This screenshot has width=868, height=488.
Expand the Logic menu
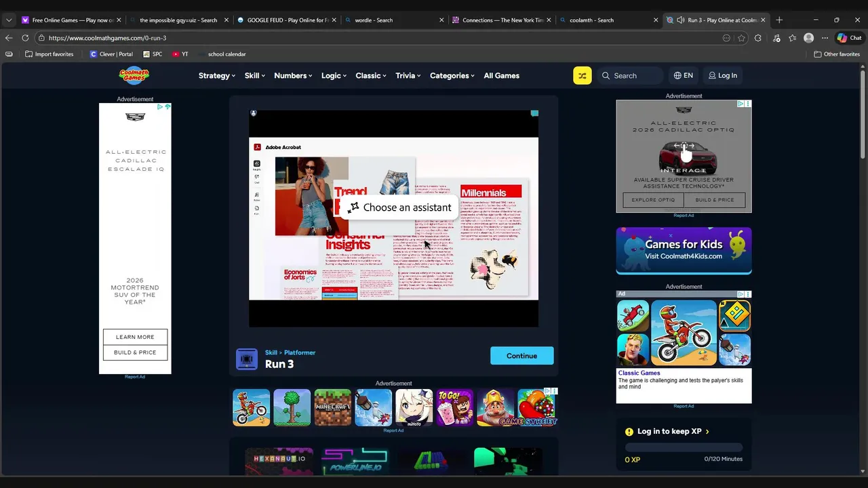click(334, 75)
